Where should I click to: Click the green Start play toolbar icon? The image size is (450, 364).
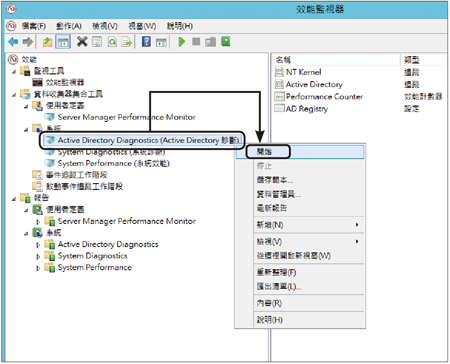click(182, 42)
